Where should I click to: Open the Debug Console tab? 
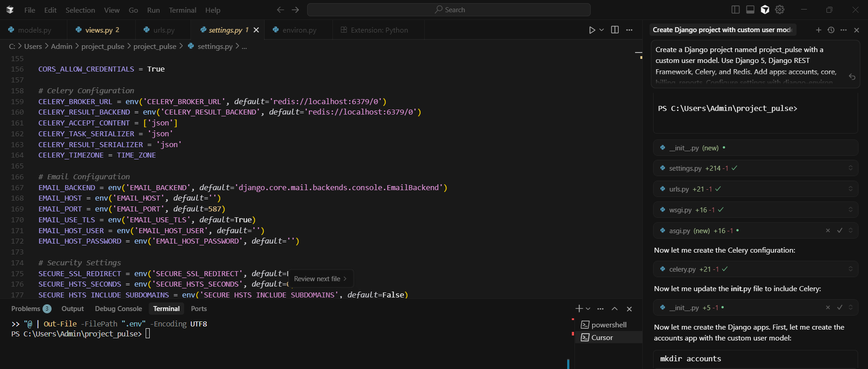119,309
